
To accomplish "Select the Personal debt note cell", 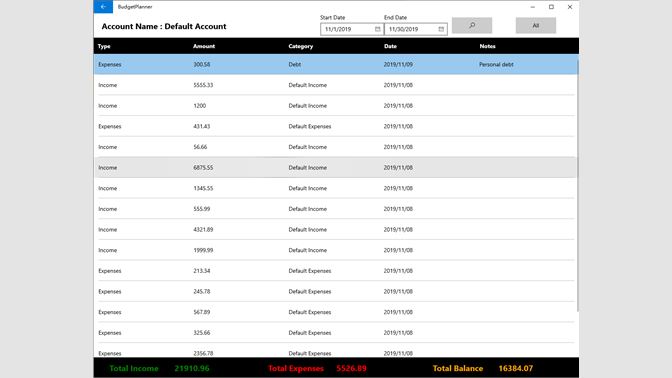I will pos(496,64).
